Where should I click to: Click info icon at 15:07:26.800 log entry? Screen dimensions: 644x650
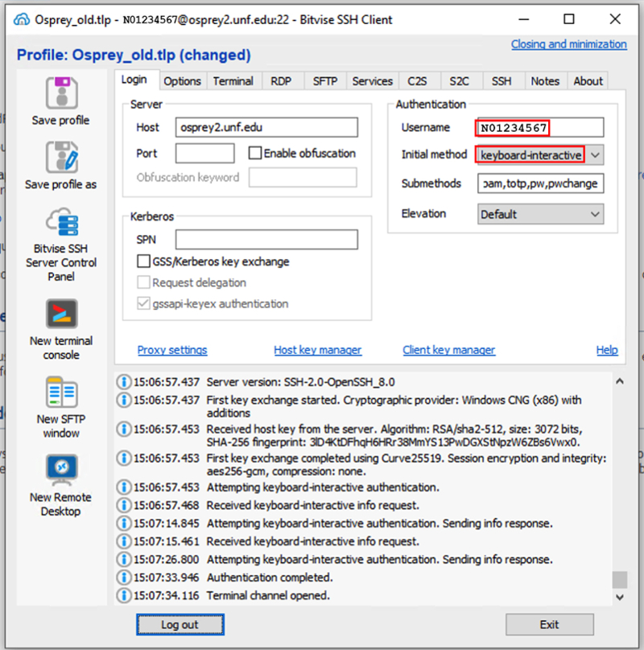pyautogui.click(x=124, y=559)
